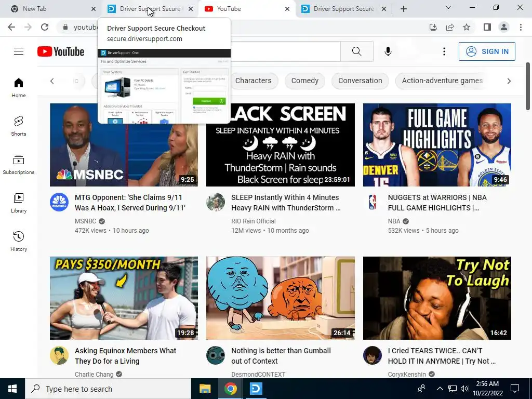The height and width of the screenshot is (399, 532).
Task: Show next category chips arrow
Action: tap(509, 81)
